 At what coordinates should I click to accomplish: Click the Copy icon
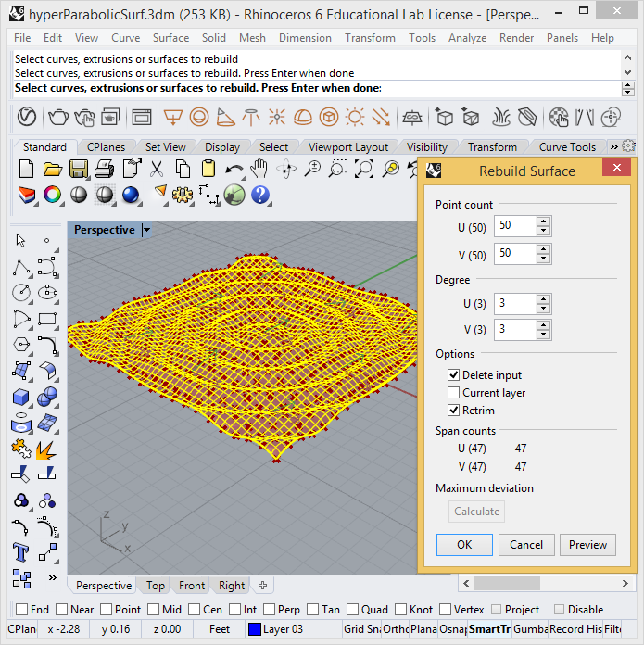[x=183, y=169]
